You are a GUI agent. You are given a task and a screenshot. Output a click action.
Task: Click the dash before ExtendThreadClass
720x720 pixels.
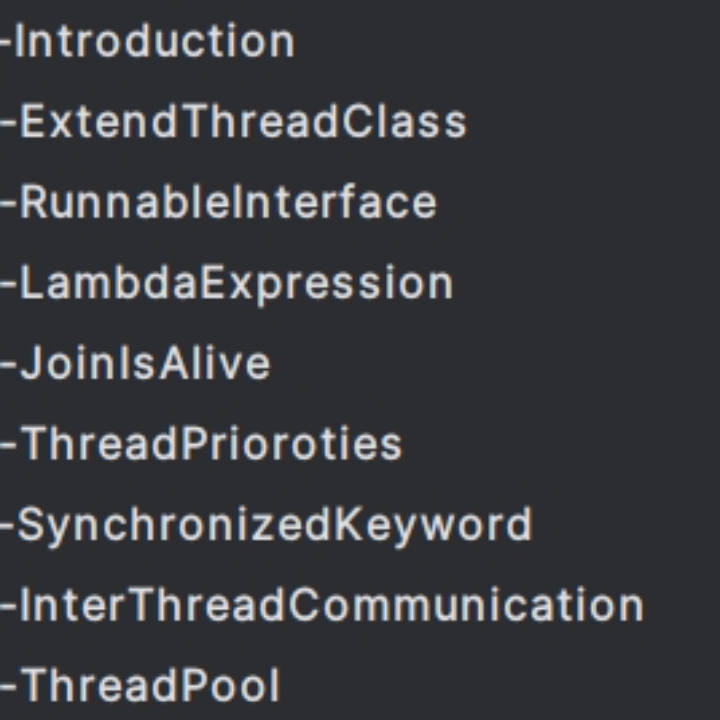point(7,124)
